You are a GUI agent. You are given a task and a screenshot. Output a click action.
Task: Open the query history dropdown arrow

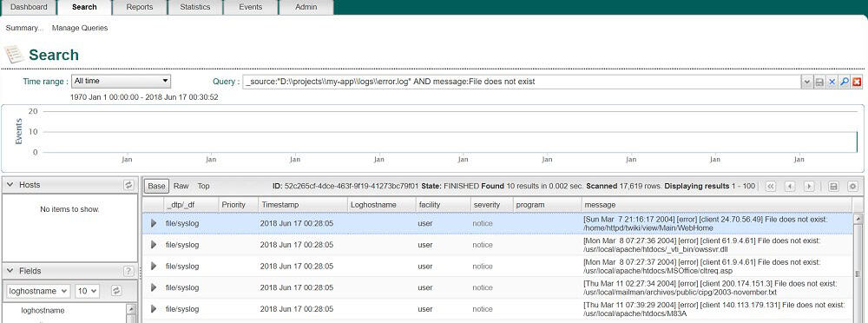pos(807,82)
